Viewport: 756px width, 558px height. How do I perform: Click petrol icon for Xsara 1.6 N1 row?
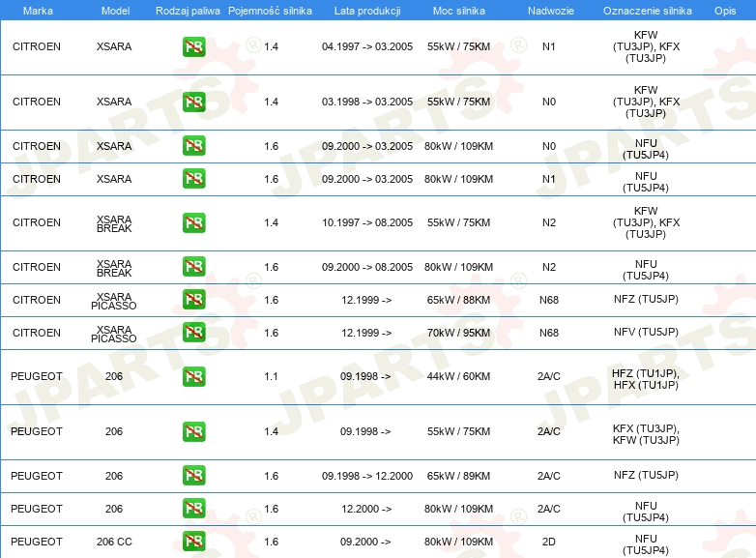(193, 179)
